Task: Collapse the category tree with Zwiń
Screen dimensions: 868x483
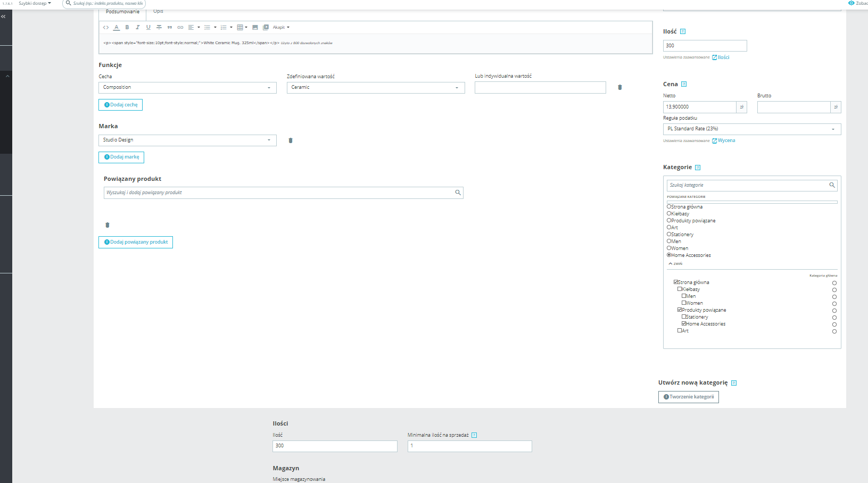Action: coord(675,264)
